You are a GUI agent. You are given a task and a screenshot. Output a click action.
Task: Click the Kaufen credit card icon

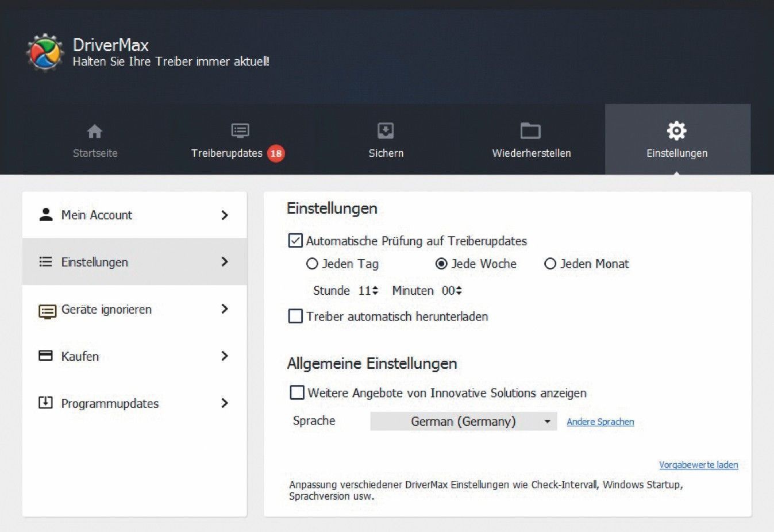[45, 356]
